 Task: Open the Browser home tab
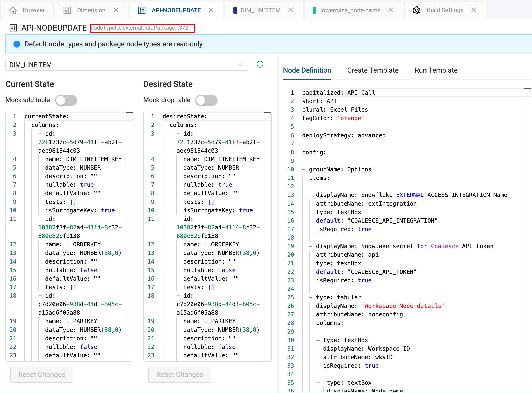(27, 10)
